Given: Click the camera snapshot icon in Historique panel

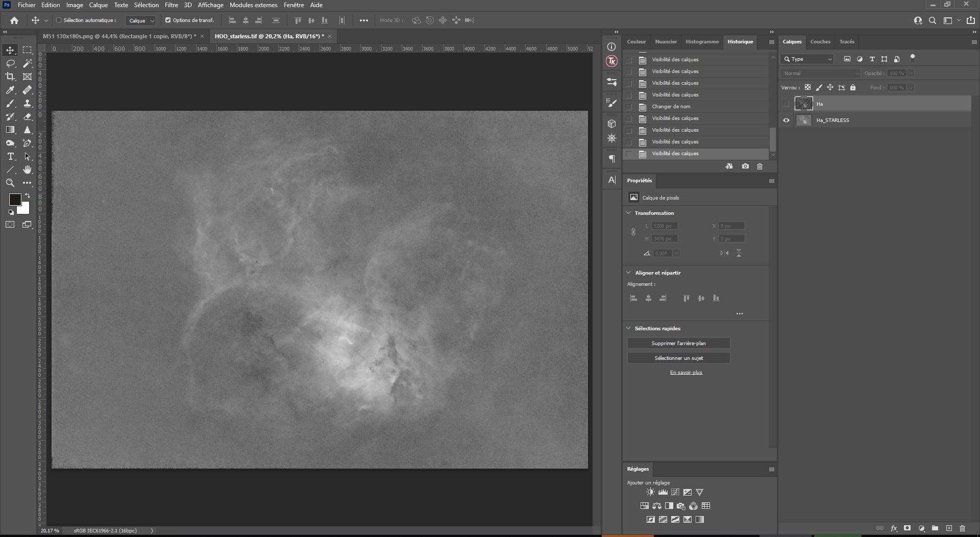Looking at the screenshot, I should pyautogui.click(x=745, y=166).
